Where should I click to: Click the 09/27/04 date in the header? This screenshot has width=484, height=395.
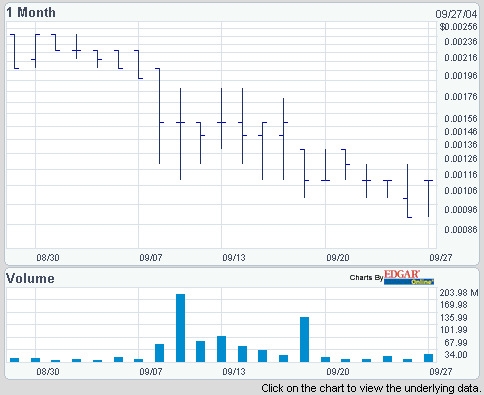[x=456, y=14]
